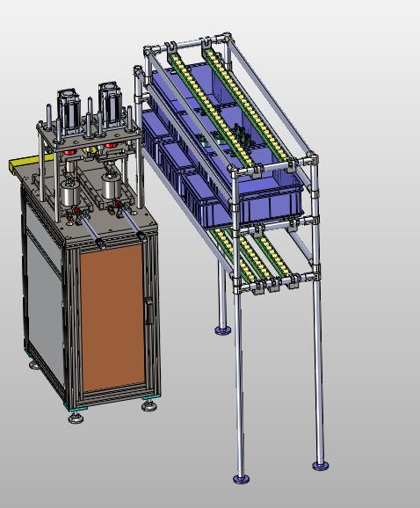420x508 pixels.
Task: Pick the cabinet's front-right leveling foot
Action: (149, 405)
